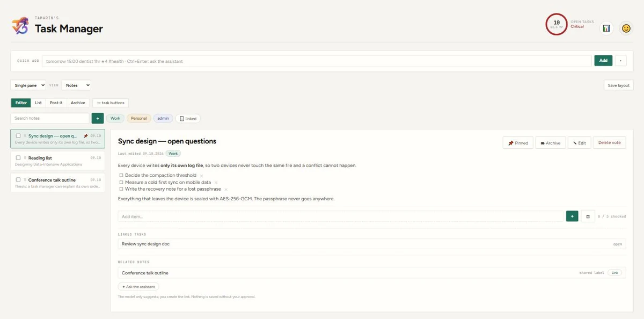Screen dimensions: 644x319
Task: Click the Critical status label
Action: [577, 26]
